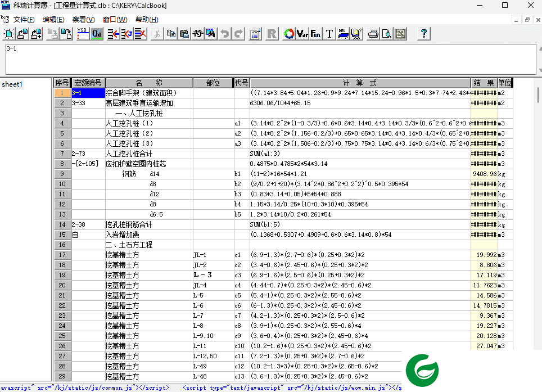Click the DEK quota toolbar icon
Image resolution: width=542 pixels, height=392 pixels.
342,34
